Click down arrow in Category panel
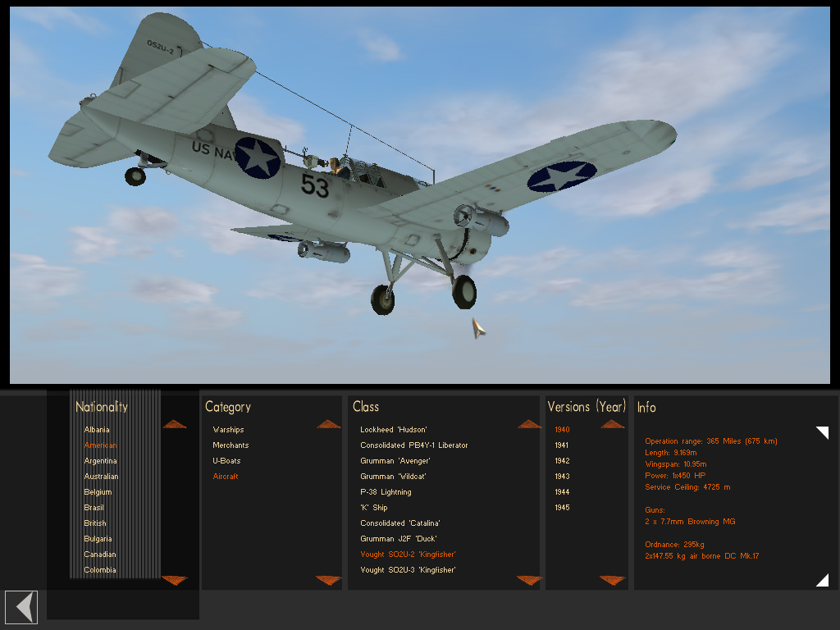 (x=328, y=580)
